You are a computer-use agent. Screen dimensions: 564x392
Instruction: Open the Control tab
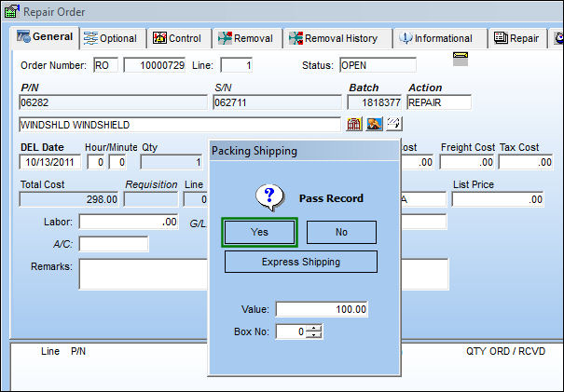[179, 38]
